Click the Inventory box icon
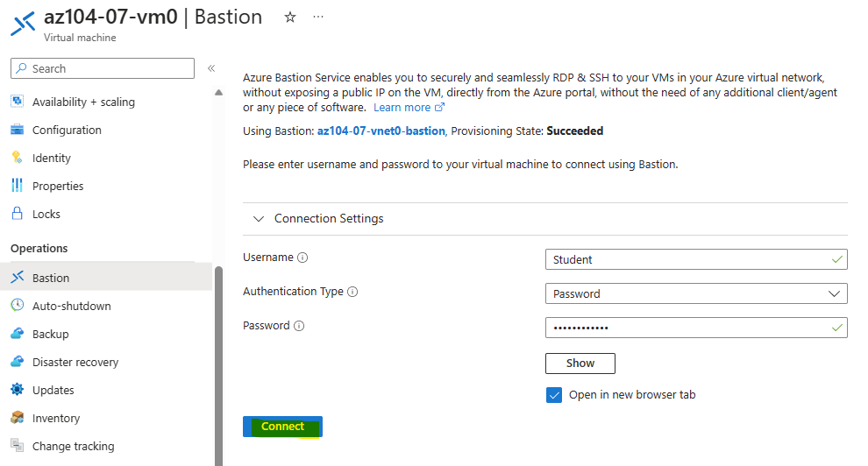This screenshot has width=868, height=466. (x=18, y=417)
